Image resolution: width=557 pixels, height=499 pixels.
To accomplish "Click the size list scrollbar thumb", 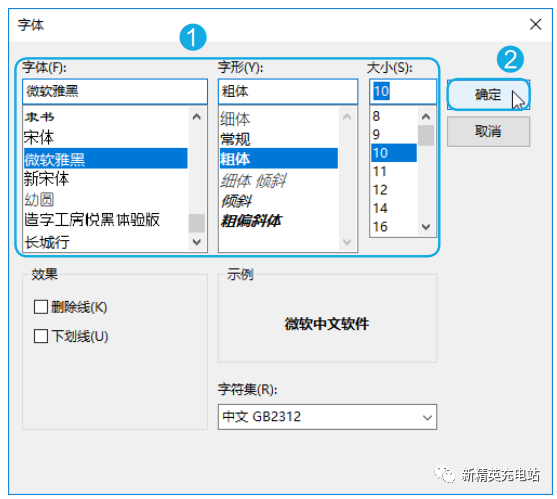I will 426,135.
